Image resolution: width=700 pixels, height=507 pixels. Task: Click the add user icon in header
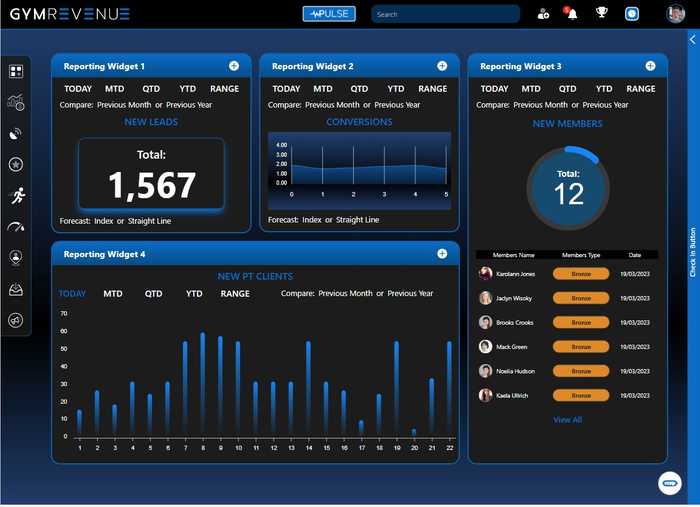(x=543, y=14)
